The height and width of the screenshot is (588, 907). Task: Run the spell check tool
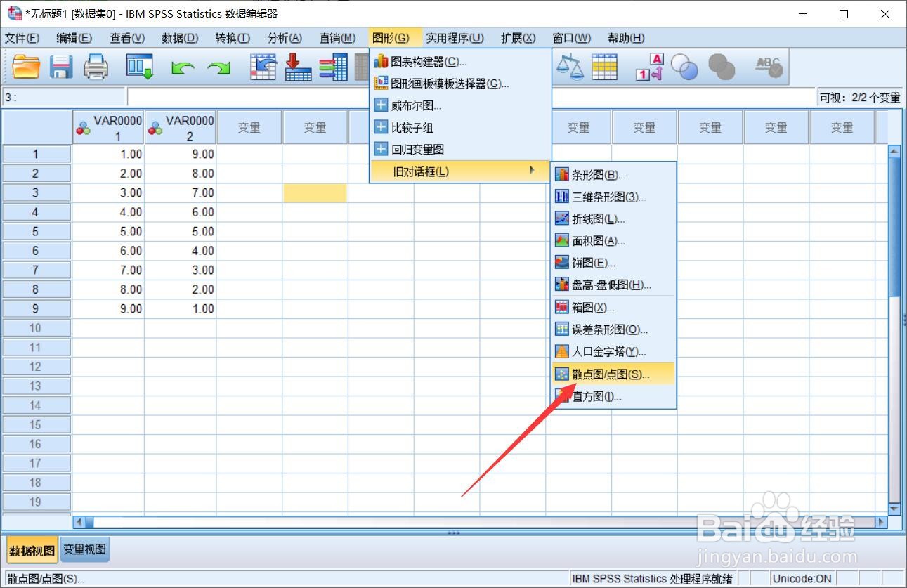point(768,67)
